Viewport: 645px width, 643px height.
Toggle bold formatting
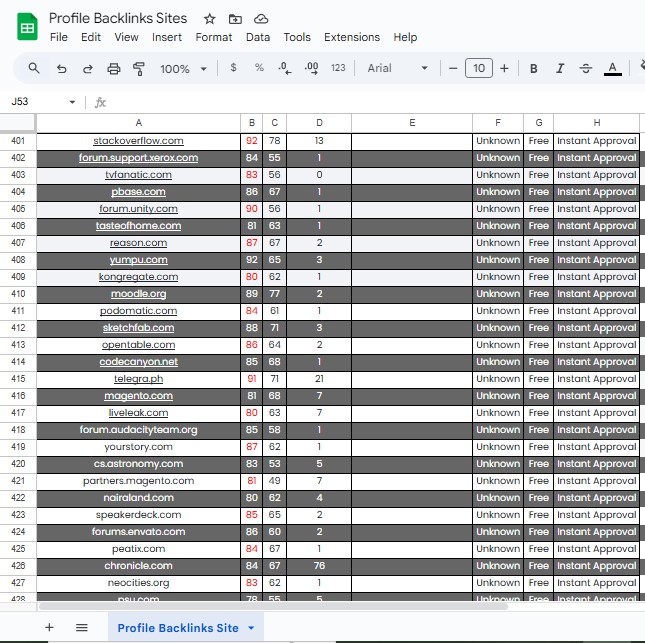point(534,68)
